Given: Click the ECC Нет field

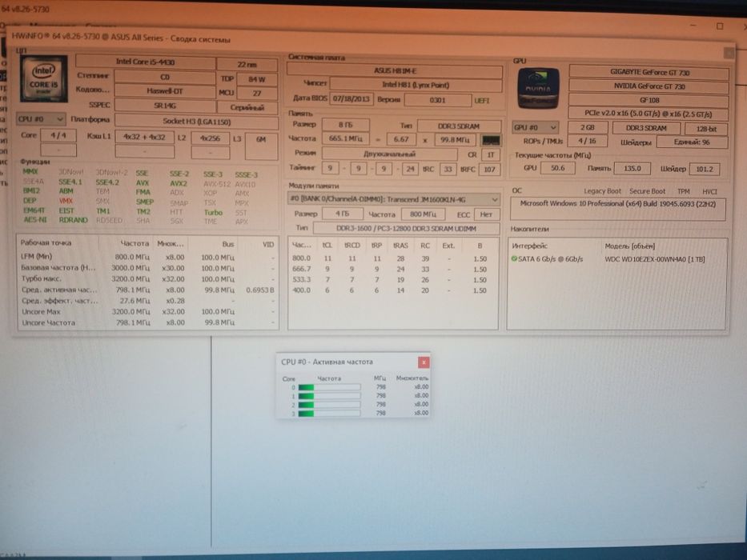Looking at the screenshot, I should pyautogui.click(x=487, y=214).
